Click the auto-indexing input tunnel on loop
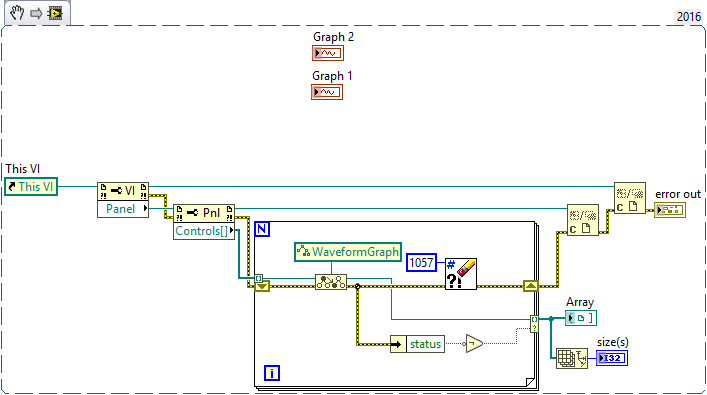707x395 pixels. tap(259, 278)
